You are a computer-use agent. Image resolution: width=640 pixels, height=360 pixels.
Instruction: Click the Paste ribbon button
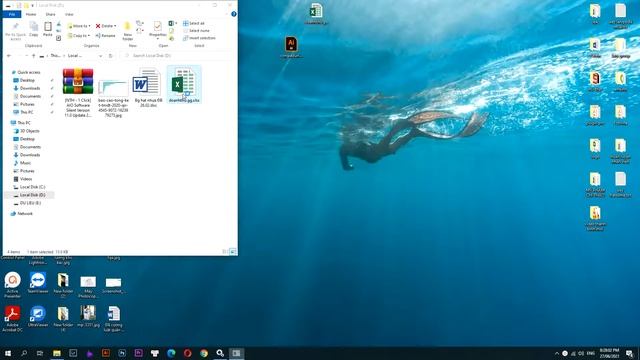[x=48, y=29]
